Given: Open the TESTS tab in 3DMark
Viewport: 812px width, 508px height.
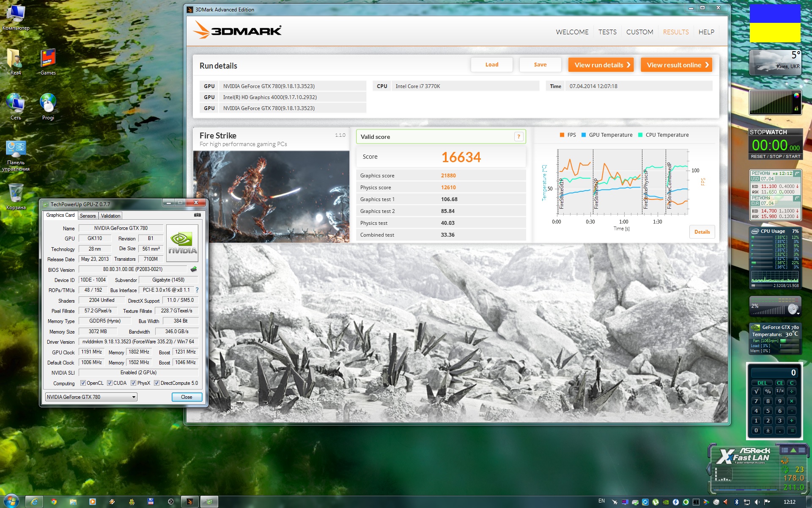Looking at the screenshot, I should 607,32.
